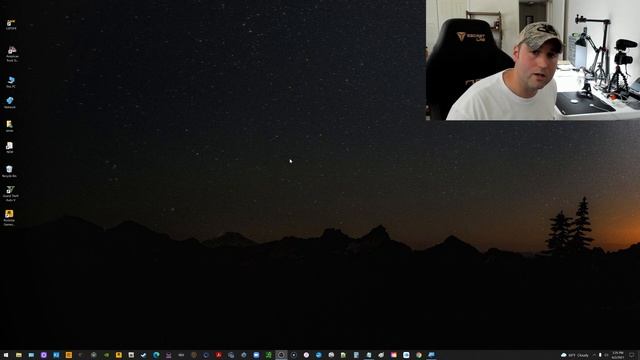Select the American Truck Simulator shortcut

tap(12, 54)
